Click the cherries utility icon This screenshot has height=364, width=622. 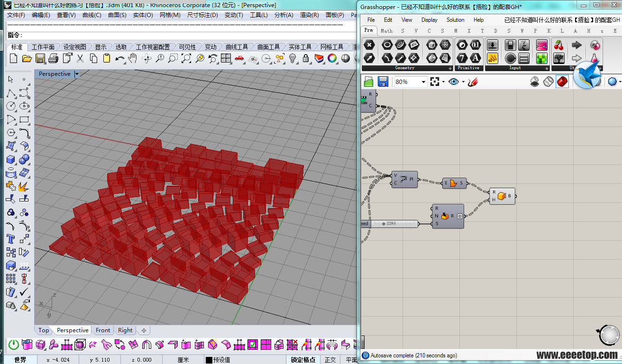click(x=559, y=45)
